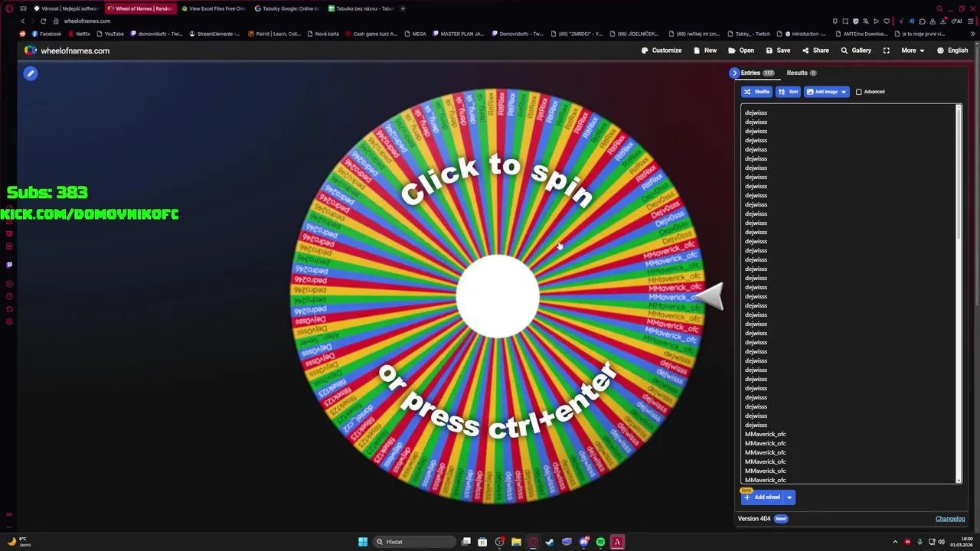
Task: Click the pencil edit icon on the wheel page
Action: click(x=31, y=73)
